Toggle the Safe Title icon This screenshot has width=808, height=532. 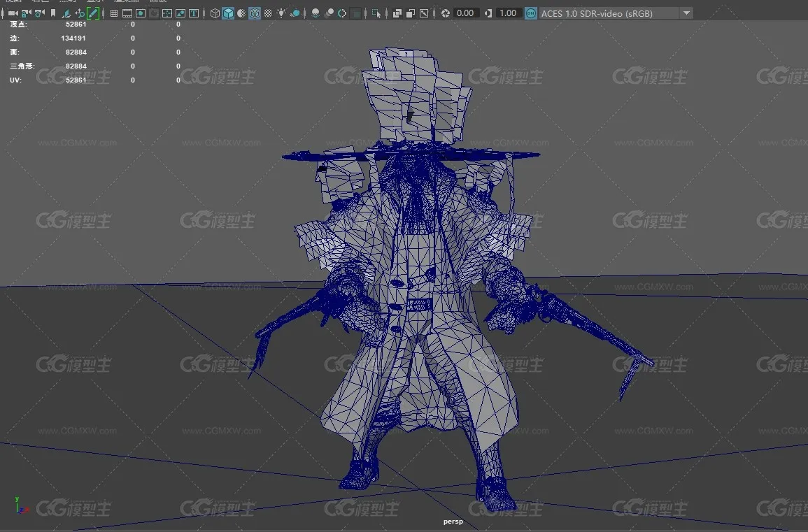tap(194, 13)
